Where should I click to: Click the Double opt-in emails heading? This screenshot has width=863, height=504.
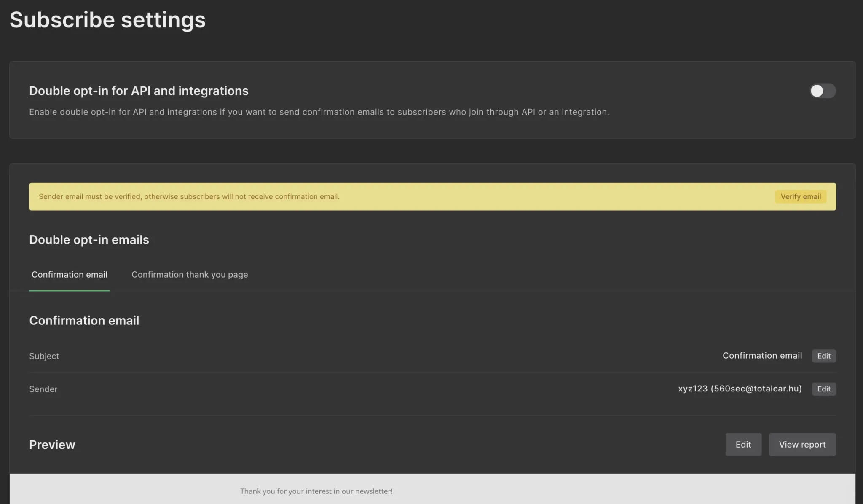89,240
